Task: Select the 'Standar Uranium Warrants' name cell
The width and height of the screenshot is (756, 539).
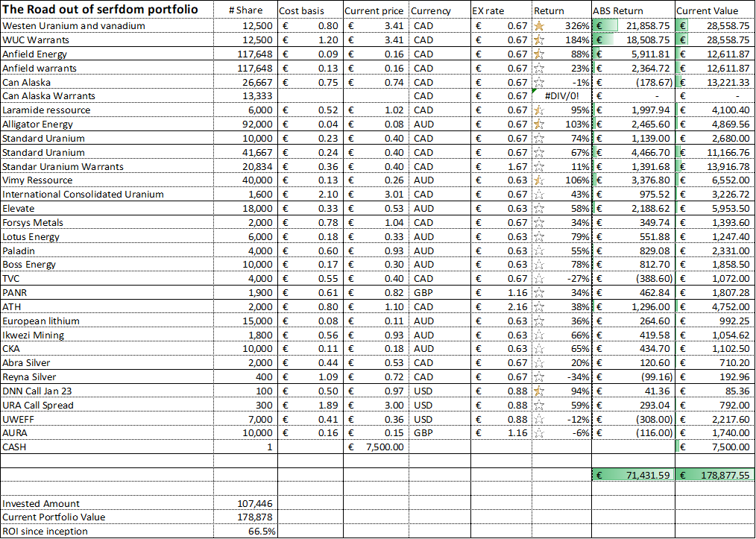Action: pyautogui.click(x=107, y=166)
